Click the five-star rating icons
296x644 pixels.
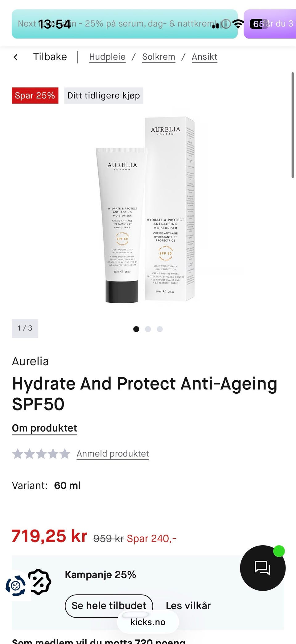41,454
